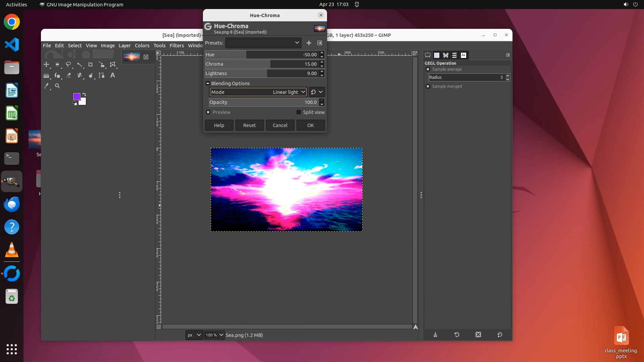
Task: Toggle the Preview checkbox
Action: [208, 112]
